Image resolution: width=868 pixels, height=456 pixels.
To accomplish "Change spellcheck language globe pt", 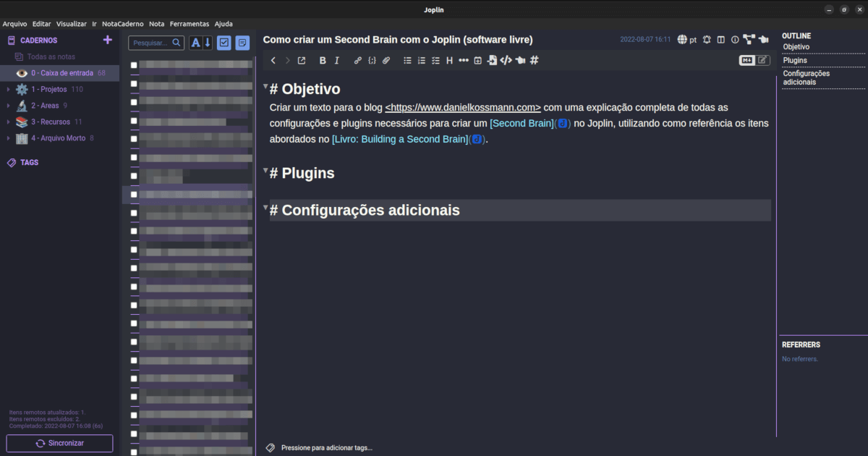I will (687, 40).
